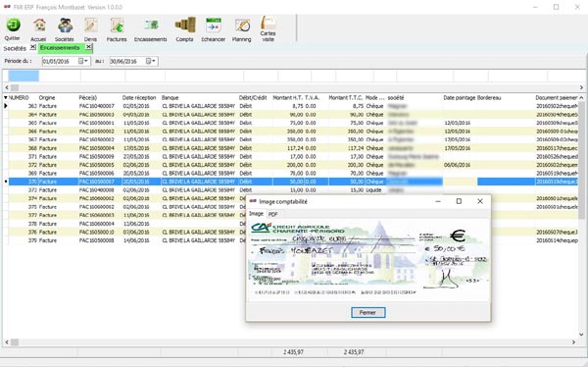
Task: Switch to PDF tab in dialog
Action: click(x=273, y=214)
